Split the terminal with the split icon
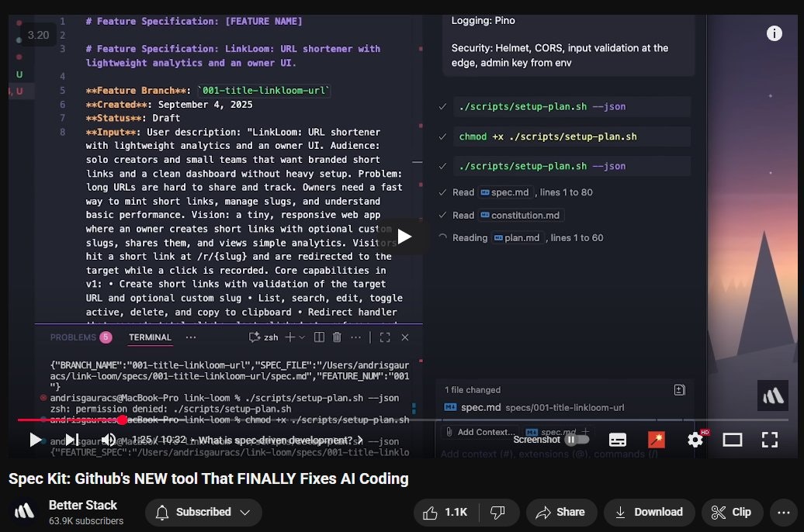This screenshot has height=532, width=804. point(319,337)
